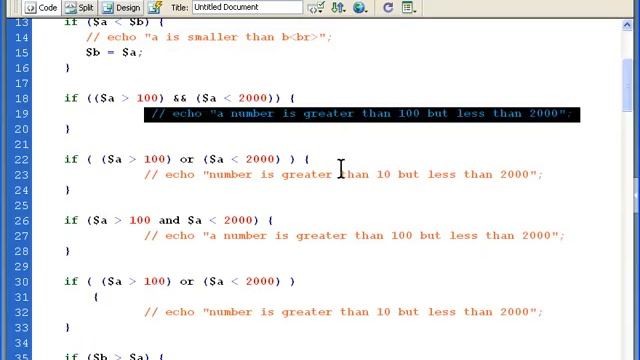
Task: Switch to Code view
Action: point(41,7)
